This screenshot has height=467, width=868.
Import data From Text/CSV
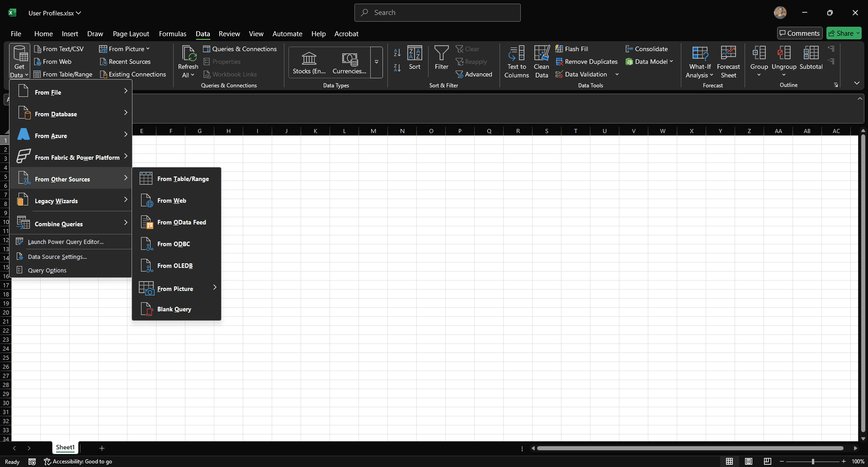click(59, 49)
